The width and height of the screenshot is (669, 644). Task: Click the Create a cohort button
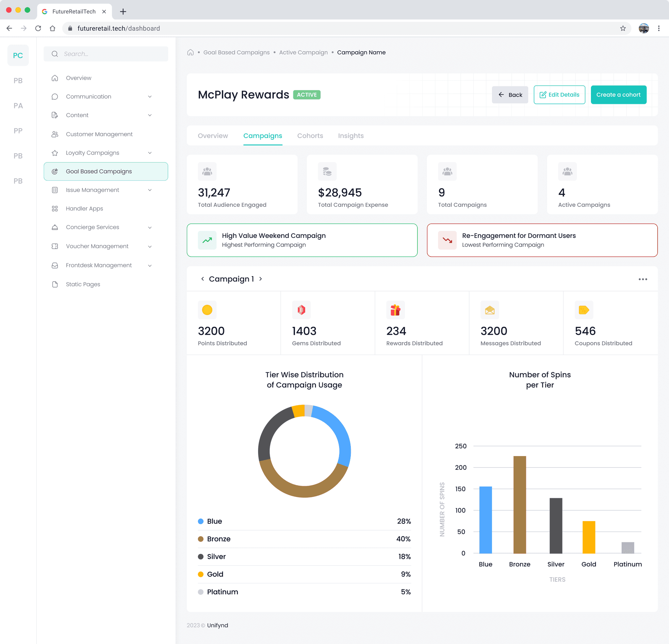pyautogui.click(x=618, y=94)
